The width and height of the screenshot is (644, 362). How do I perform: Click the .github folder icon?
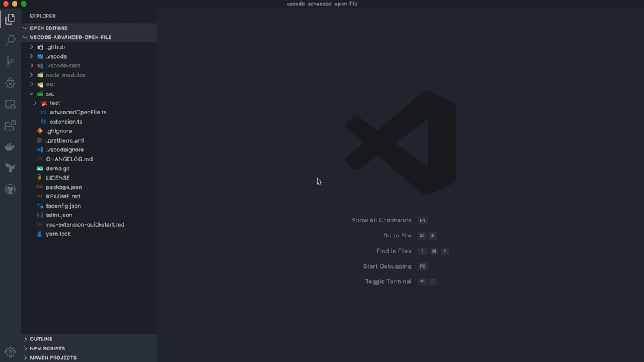click(x=41, y=47)
